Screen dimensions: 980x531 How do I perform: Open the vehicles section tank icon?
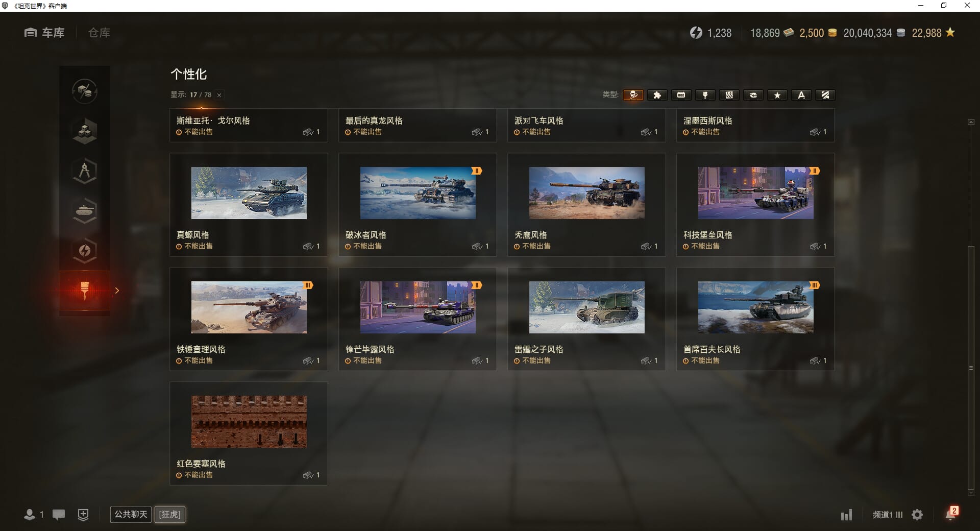(85, 210)
